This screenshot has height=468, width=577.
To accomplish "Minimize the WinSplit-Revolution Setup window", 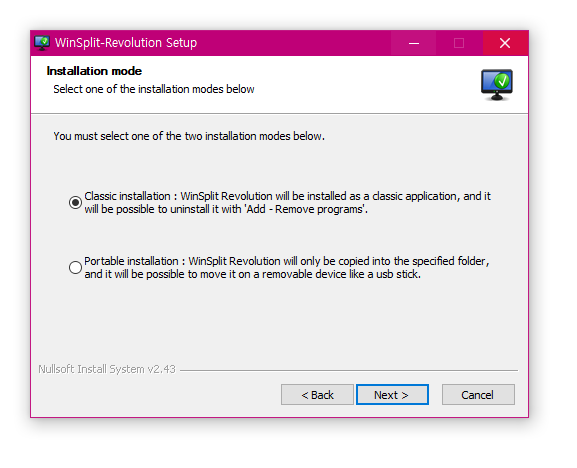I will click(414, 43).
